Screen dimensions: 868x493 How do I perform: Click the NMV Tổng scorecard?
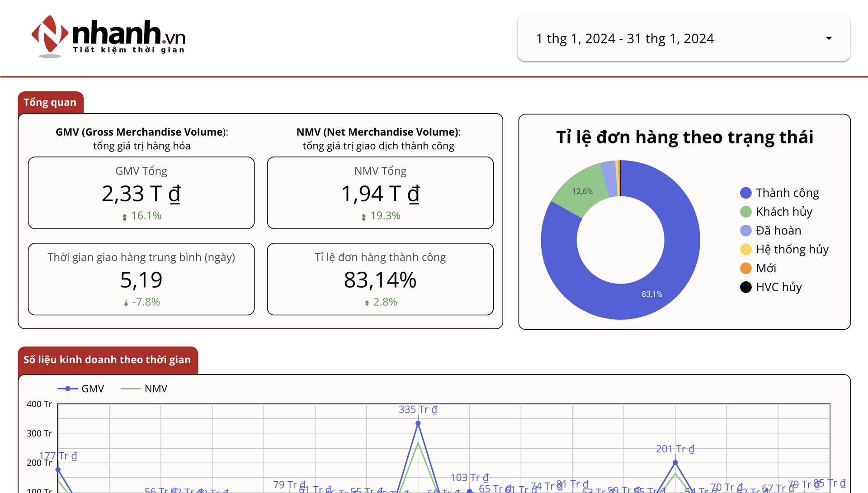[380, 193]
